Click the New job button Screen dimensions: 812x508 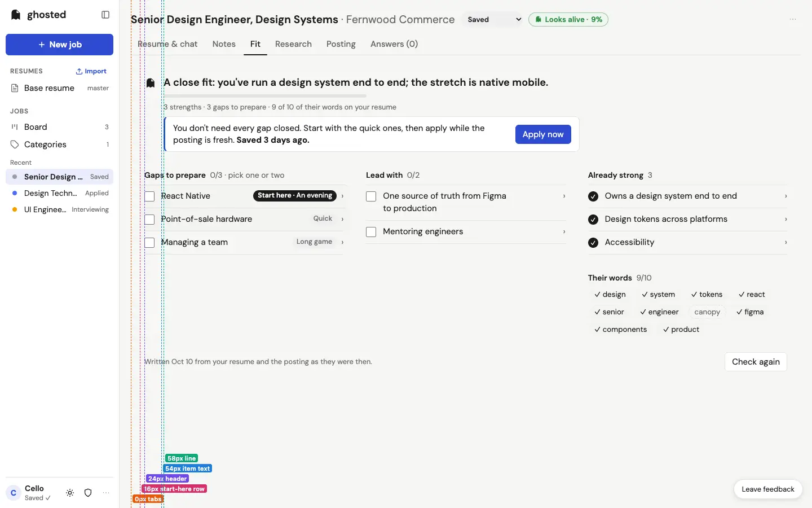coord(59,45)
